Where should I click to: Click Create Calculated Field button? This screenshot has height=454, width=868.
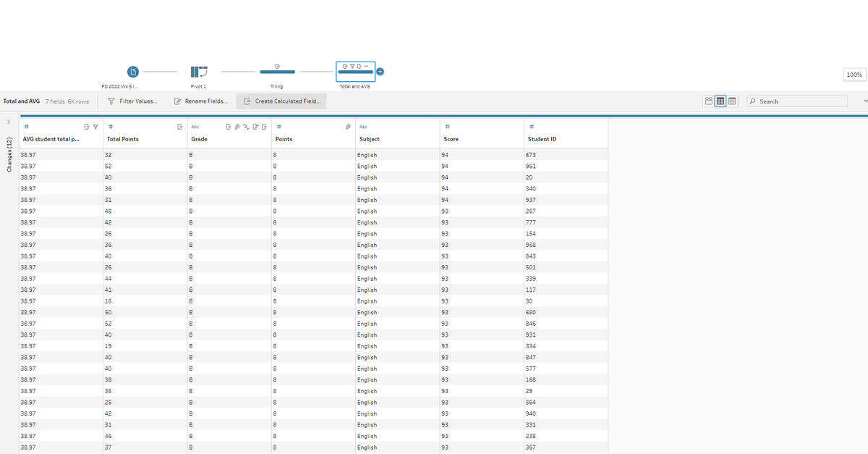282,101
